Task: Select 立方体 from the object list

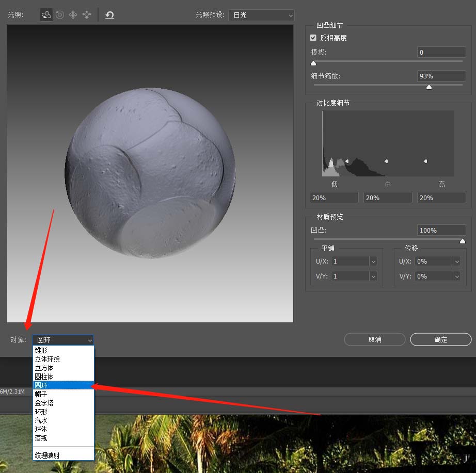Action: coord(44,368)
